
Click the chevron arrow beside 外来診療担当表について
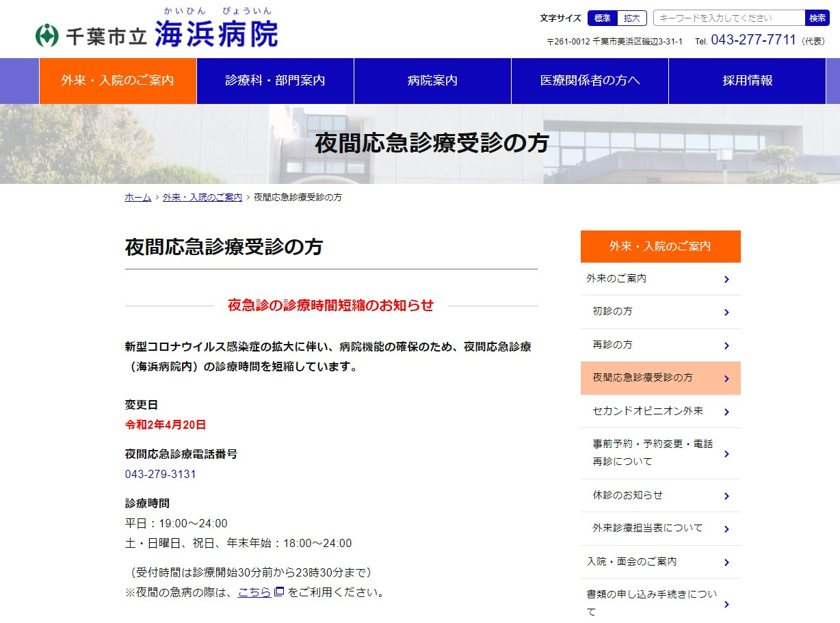(726, 529)
